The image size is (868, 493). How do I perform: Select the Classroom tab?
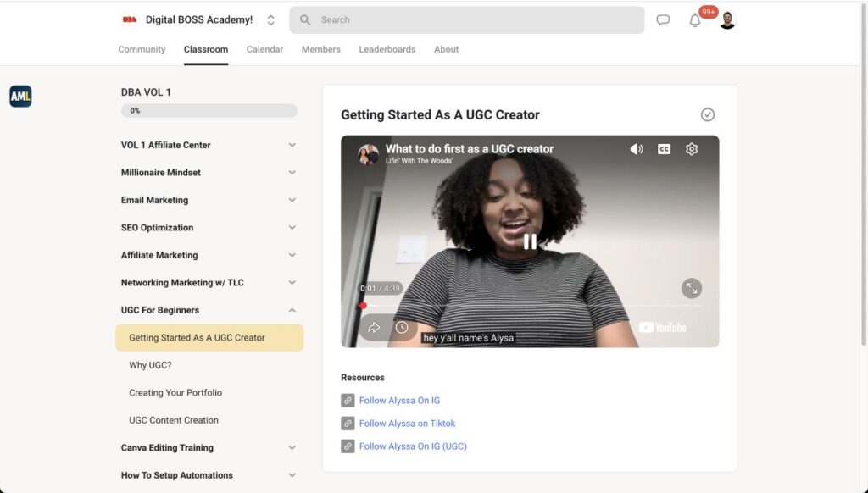point(206,49)
